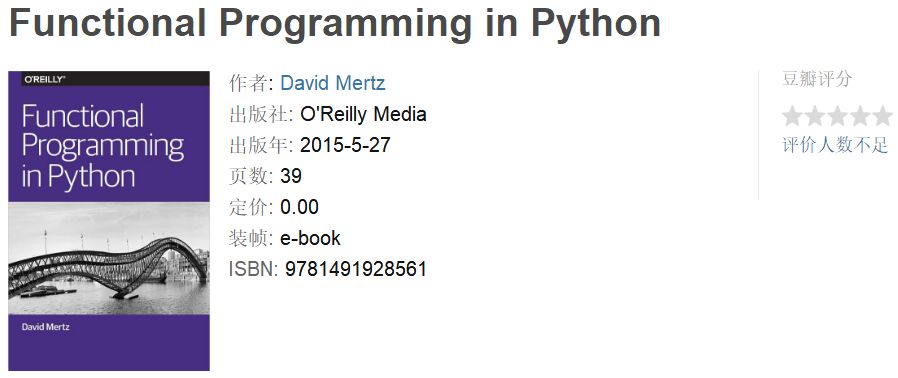Click the 出版年 label
Screen dimensions: 898x378
[x=261, y=145]
